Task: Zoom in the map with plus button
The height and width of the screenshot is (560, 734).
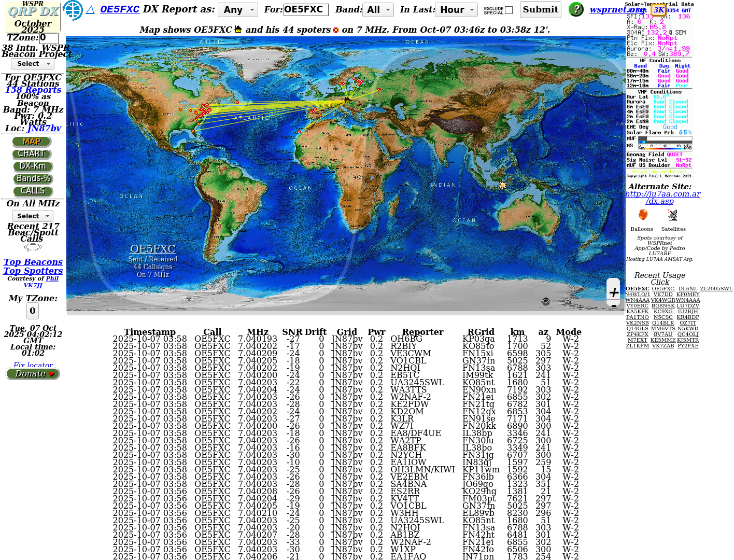Action: click(614, 292)
